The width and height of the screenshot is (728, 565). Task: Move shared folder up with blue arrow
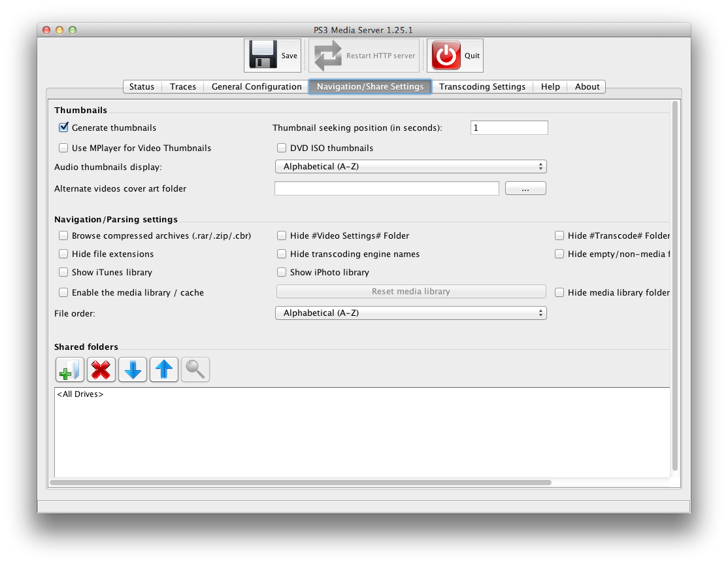pos(164,370)
